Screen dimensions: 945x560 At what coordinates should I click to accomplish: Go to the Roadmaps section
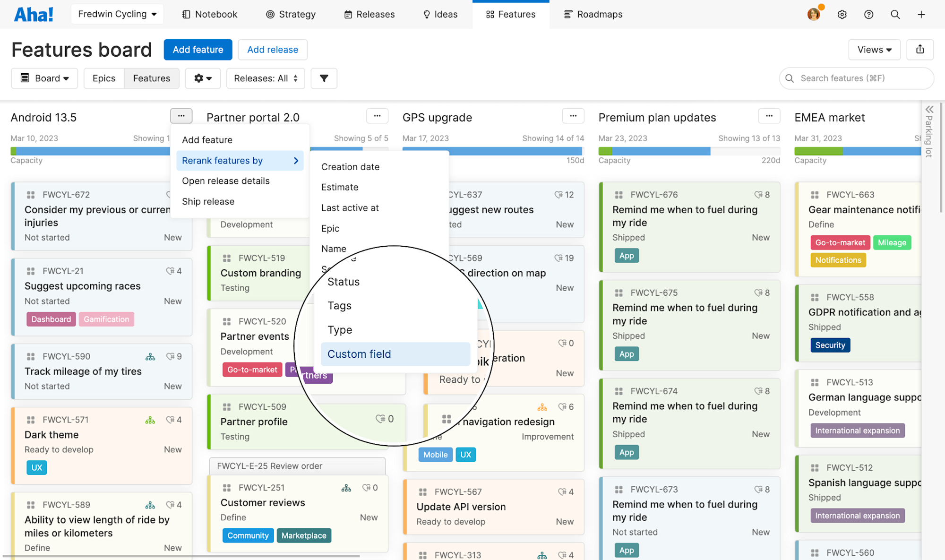coord(593,14)
